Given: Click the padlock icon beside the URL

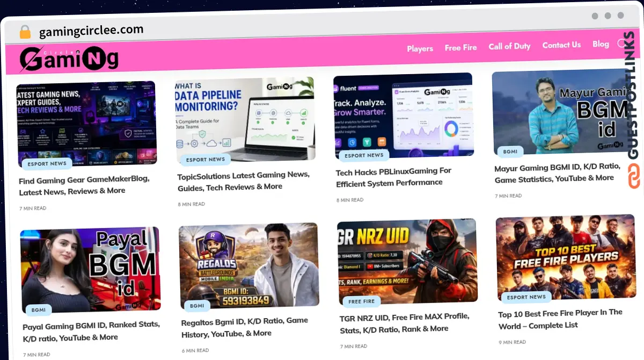Looking at the screenshot, I should (x=25, y=32).
